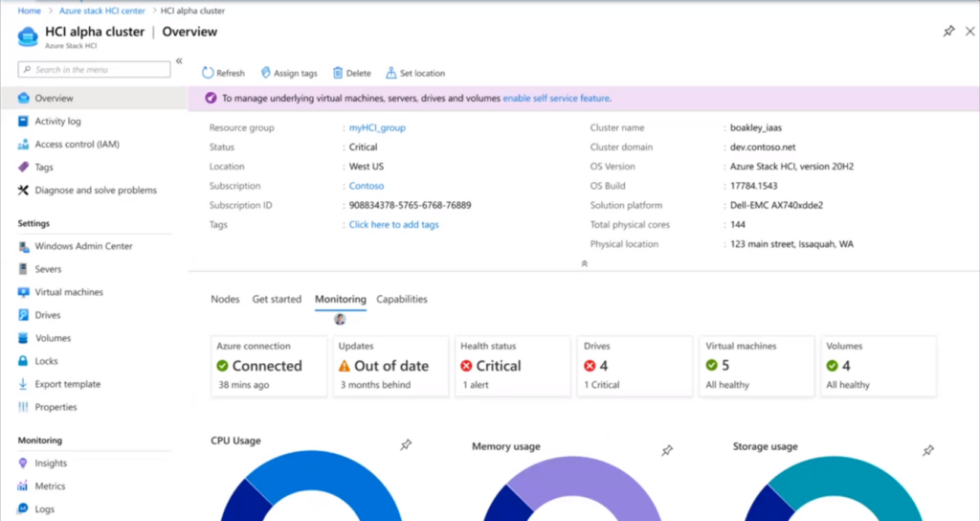Click the Virtual machines sidebar icon
The width and height of the screenshot is (980, 521).
click(x=24, y=292)
